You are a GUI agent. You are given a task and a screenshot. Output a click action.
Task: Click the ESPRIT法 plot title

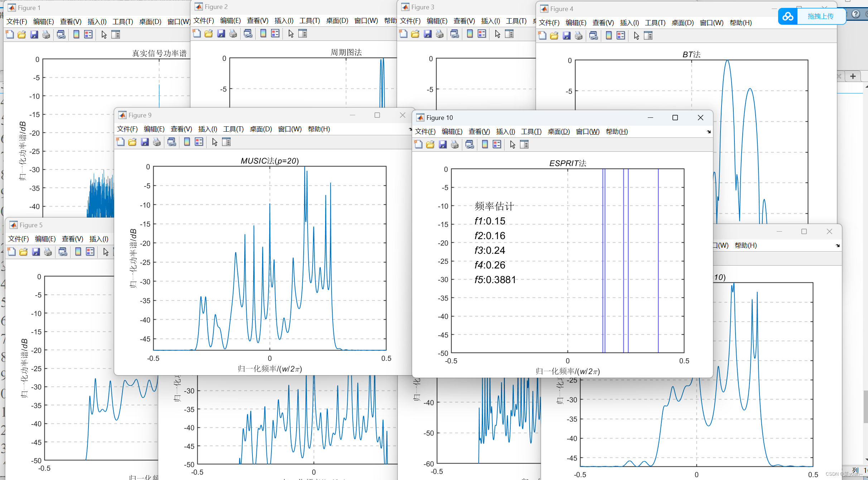pos(568,164)
